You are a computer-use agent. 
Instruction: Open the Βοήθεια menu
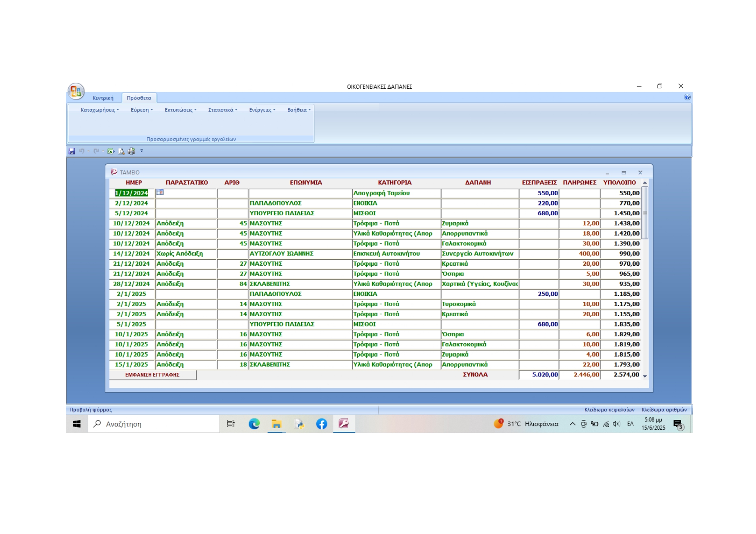click(x=299, y=110)
